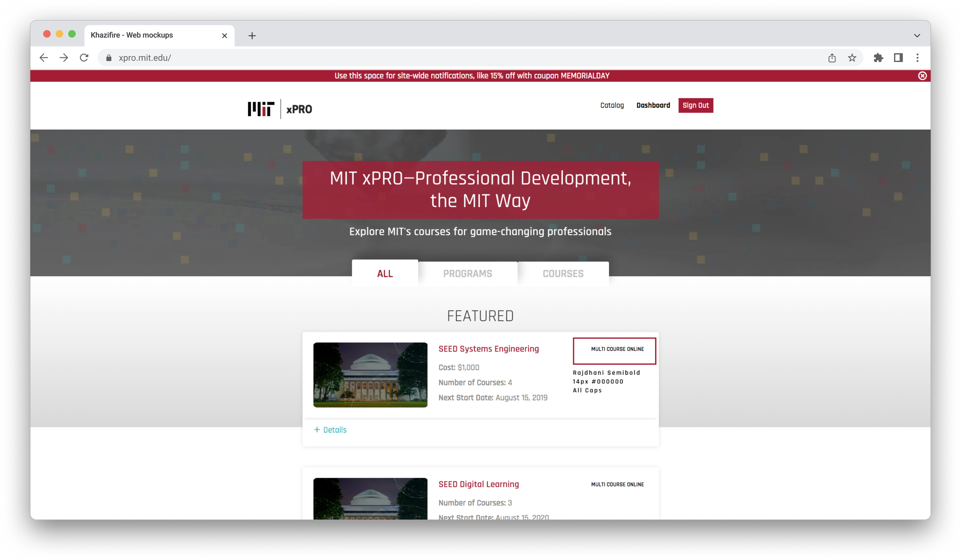Go to the Dashboard link
The image size is (961, 560).
653,105
